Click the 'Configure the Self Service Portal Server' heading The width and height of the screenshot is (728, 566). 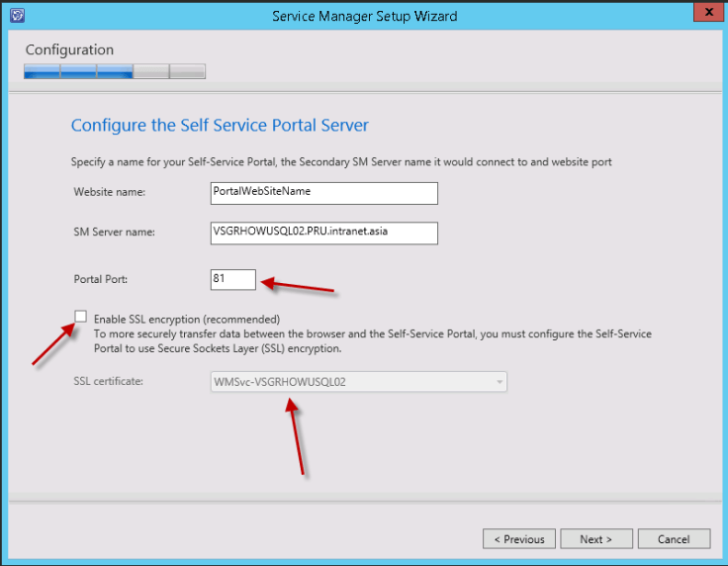click(220, 126)
